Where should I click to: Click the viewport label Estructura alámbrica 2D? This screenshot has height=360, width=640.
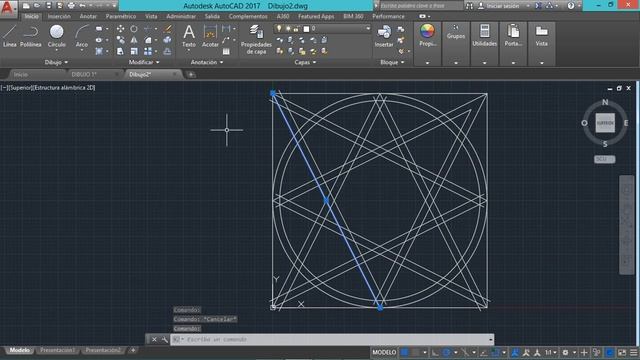(64, 87)
